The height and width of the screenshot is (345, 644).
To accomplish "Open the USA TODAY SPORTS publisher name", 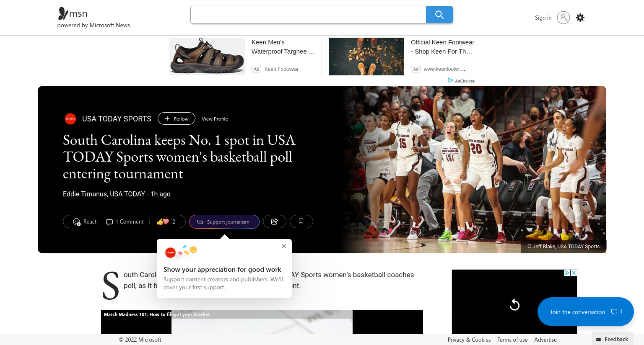I will (x=117, y=119).
